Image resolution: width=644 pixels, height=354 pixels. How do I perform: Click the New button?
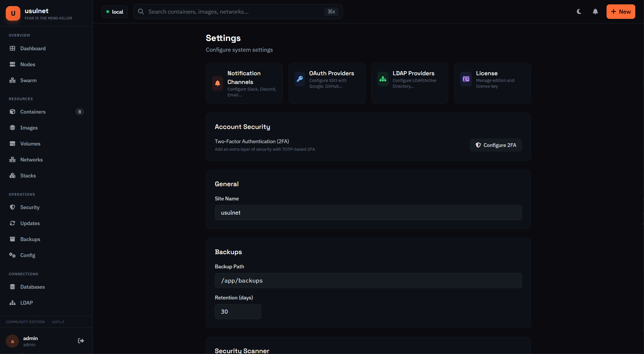[x=620, y=12]
